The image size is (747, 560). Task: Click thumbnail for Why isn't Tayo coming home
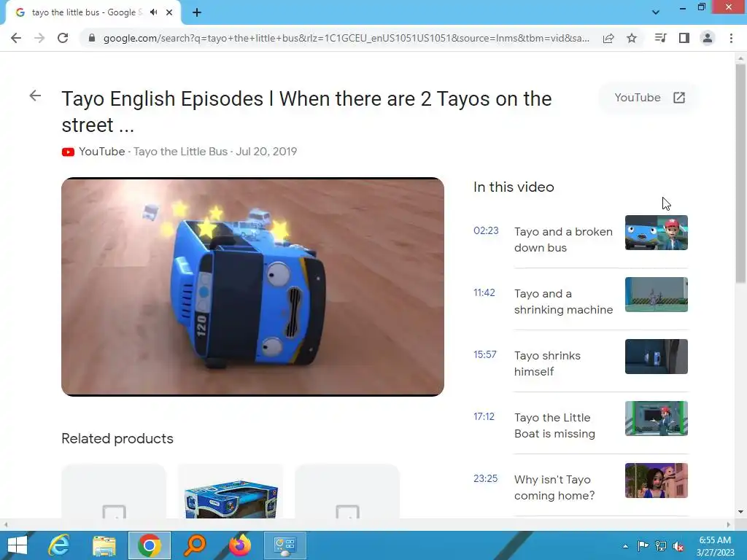click(x=656, y=480)
